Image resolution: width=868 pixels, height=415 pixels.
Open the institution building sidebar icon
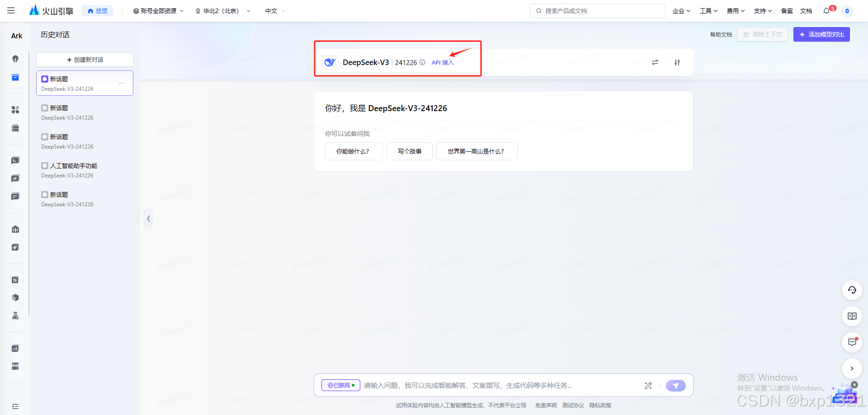pos(15,229)
